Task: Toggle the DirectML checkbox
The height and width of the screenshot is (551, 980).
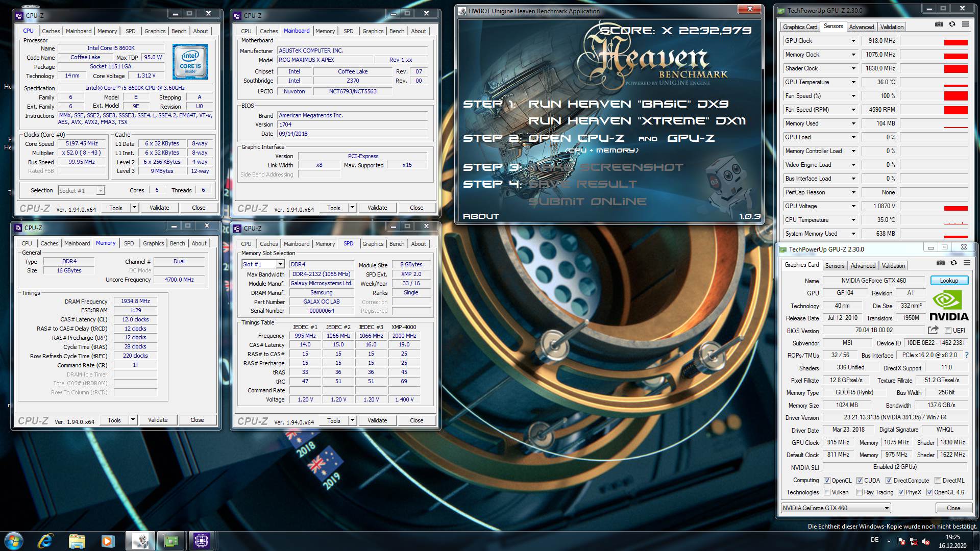Action: 938,481
